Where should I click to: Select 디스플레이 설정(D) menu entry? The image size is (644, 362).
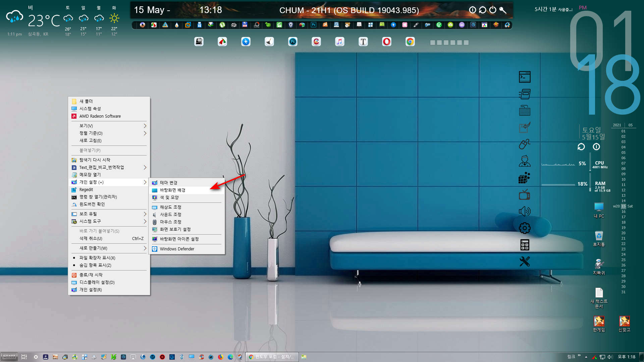click(x=109, y=282)
